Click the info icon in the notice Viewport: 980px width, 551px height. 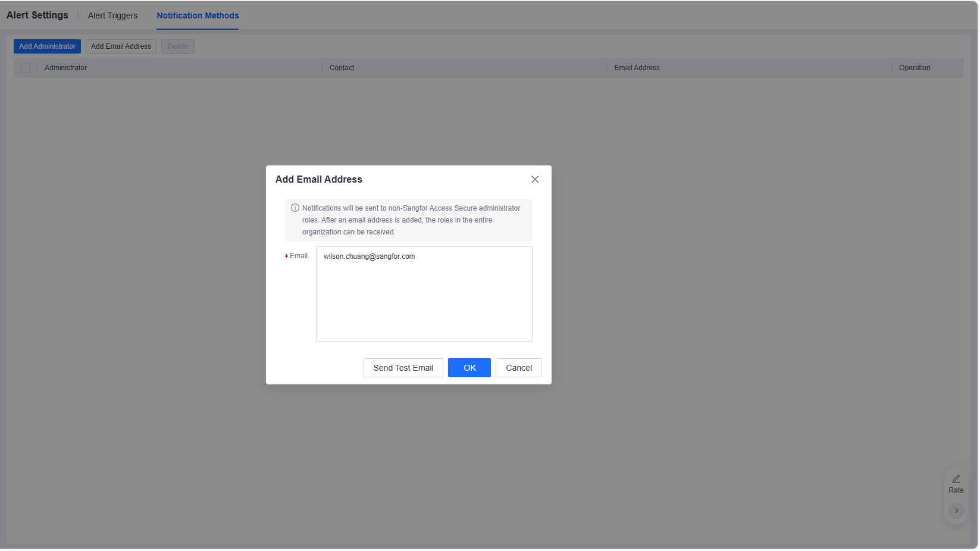pos(295,208)
